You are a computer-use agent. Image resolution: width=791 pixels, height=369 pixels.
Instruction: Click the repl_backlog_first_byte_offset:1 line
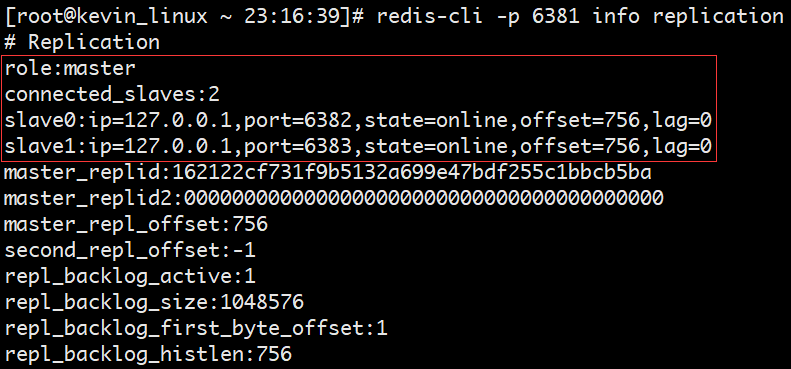tap(196, 329)
